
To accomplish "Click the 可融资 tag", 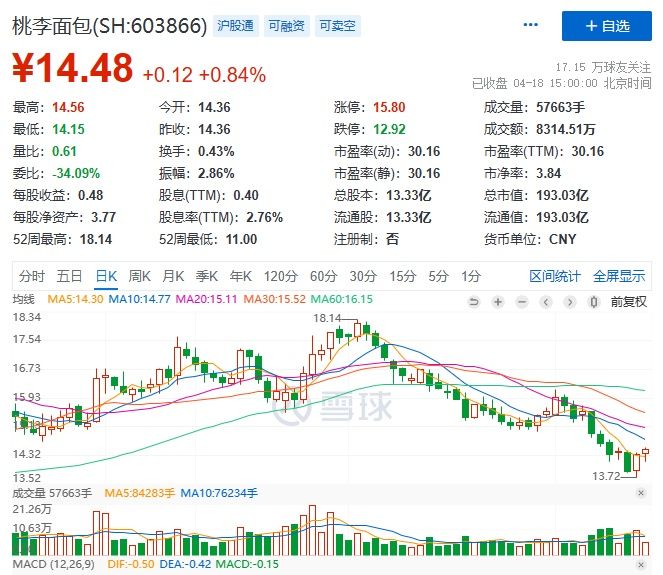I will click(287, 26).
